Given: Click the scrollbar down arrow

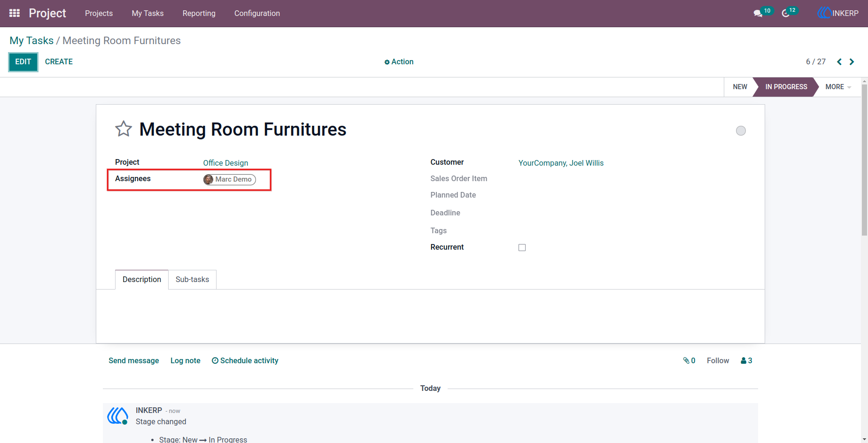Looking at the screenshot, I should [864, 439].
